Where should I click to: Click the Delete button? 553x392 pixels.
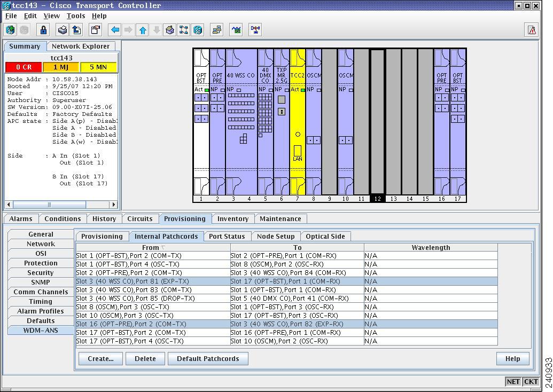[145, 358]
